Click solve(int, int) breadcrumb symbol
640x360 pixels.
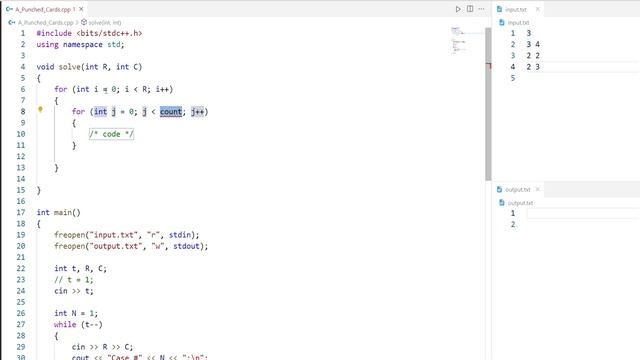[x=104, y=22]
